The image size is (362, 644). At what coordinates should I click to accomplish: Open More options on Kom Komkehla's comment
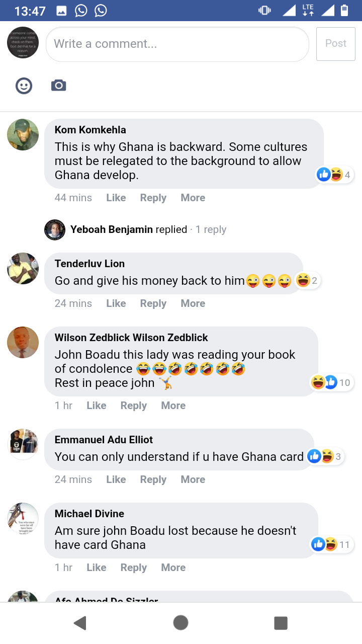(193, 198)
